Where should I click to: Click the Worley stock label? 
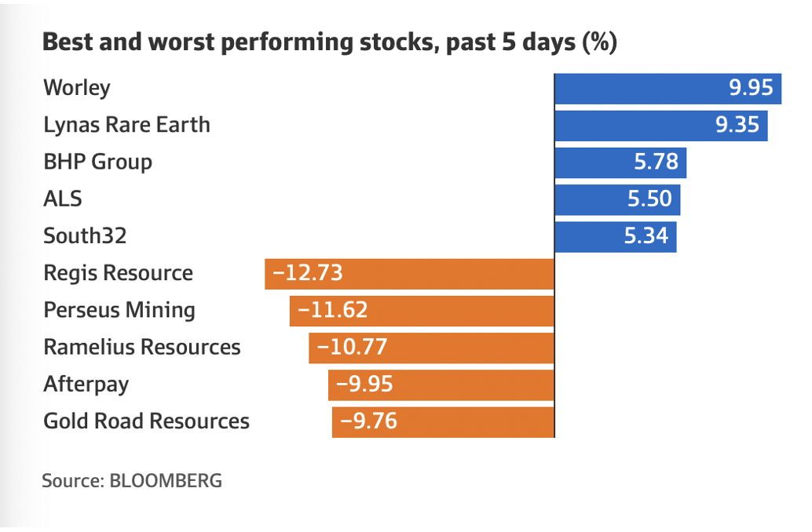(x=77, y=88)
